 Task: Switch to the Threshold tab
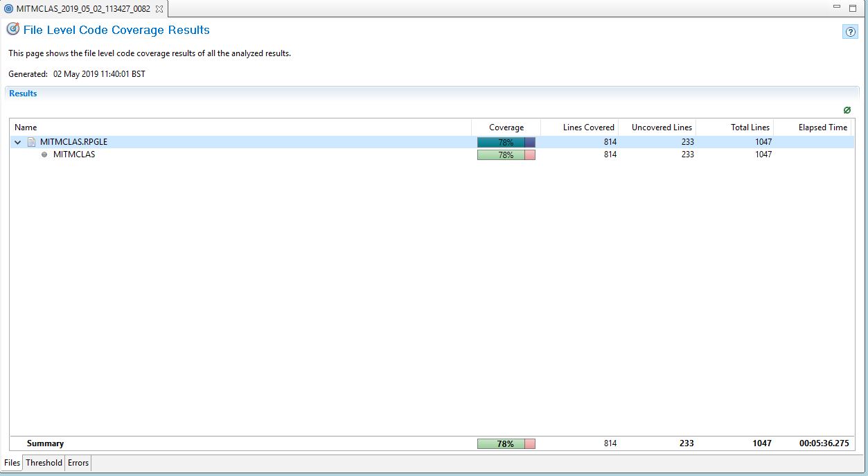coord(44,463)
